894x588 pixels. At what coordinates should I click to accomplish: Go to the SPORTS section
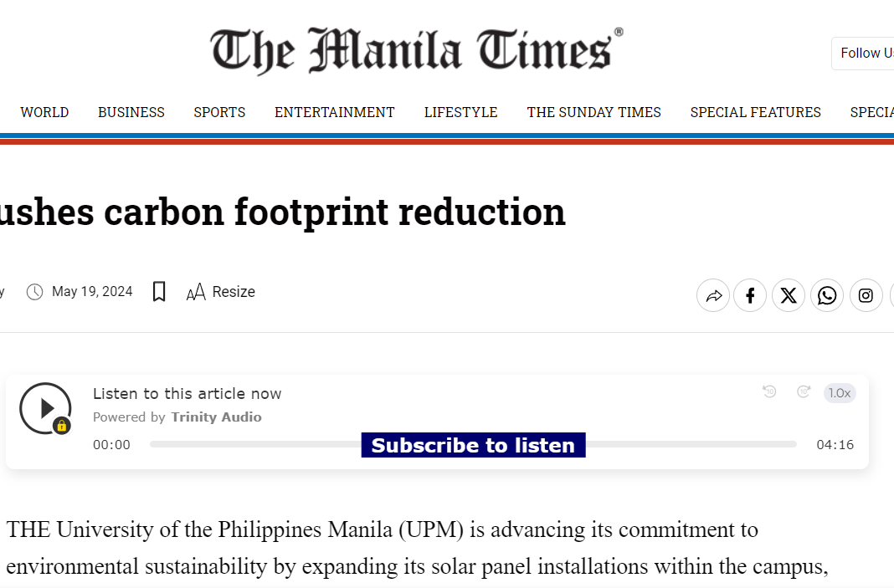pos(219,112)
